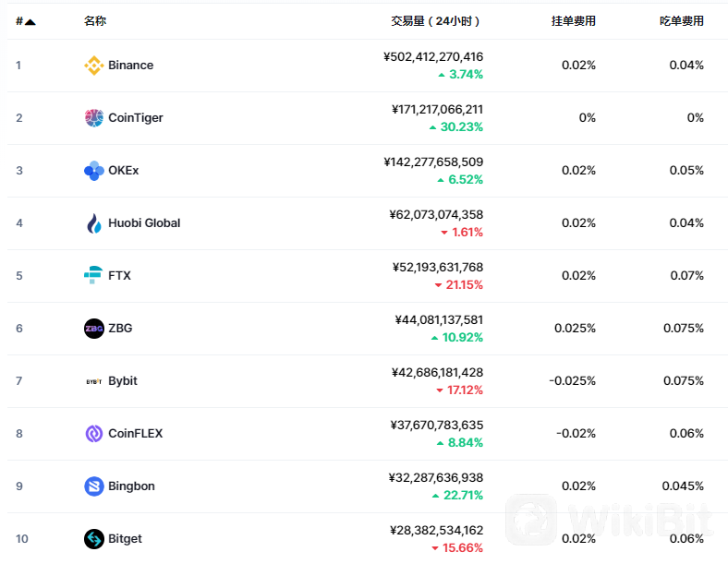The height and width of the screenshot is (564, 728).
Task: Click the Bybit logo icon
Action: (x=93, y=381)
